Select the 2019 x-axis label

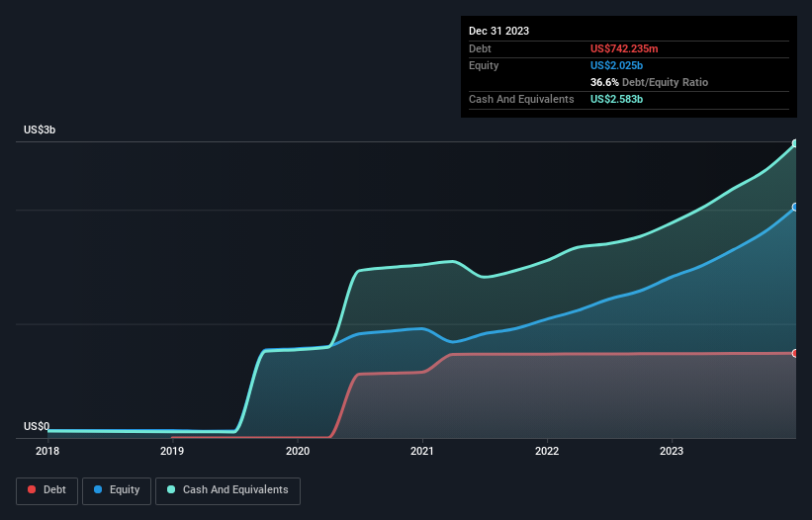click(x=172, y=451)
